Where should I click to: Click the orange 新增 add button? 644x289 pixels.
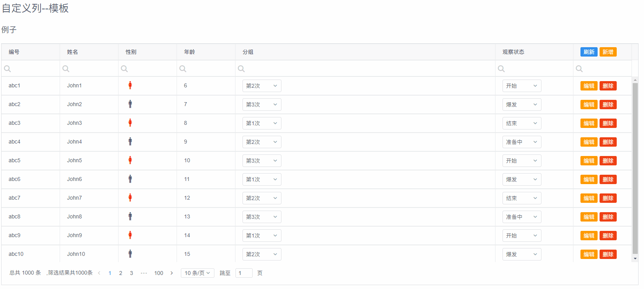coord(608,52)
